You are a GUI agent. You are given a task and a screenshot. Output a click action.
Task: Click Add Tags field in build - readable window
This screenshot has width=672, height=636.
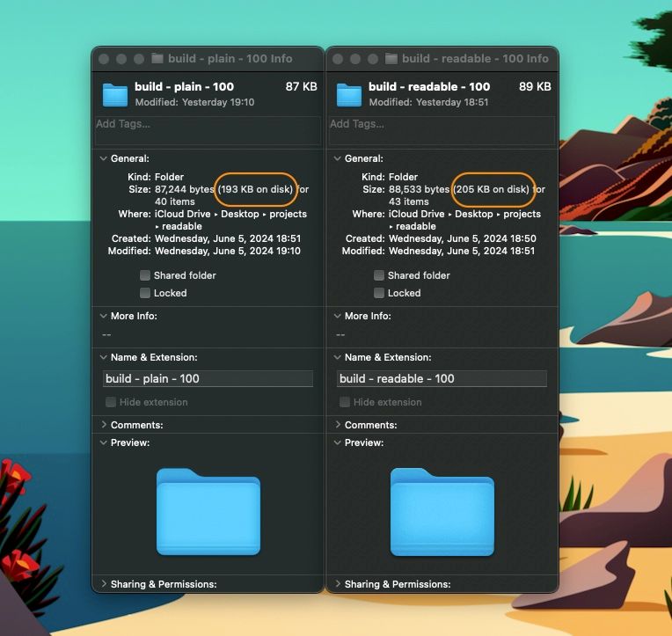point(442,130)
